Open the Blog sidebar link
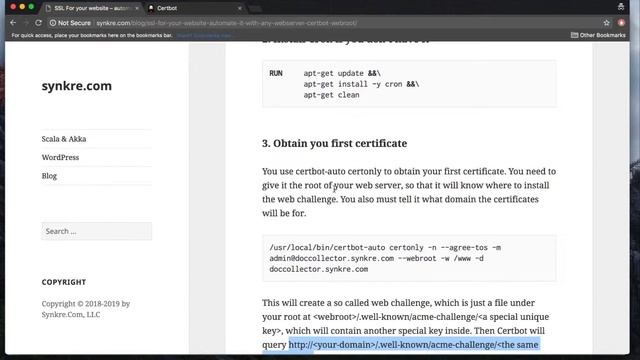Screen dimensions: 640x360 click(49, 176)
